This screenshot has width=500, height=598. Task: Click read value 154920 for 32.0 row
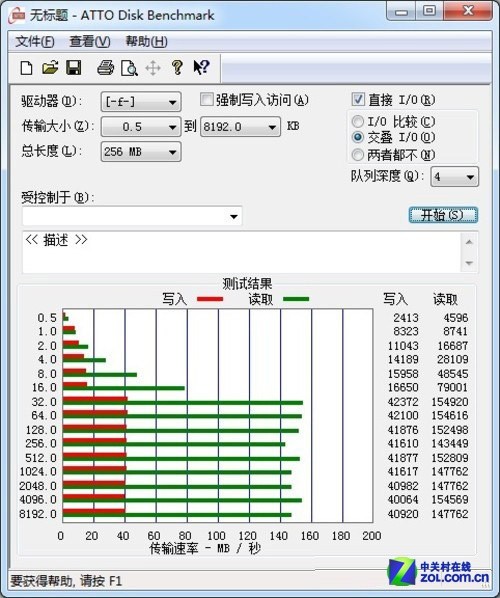(450, 402)
